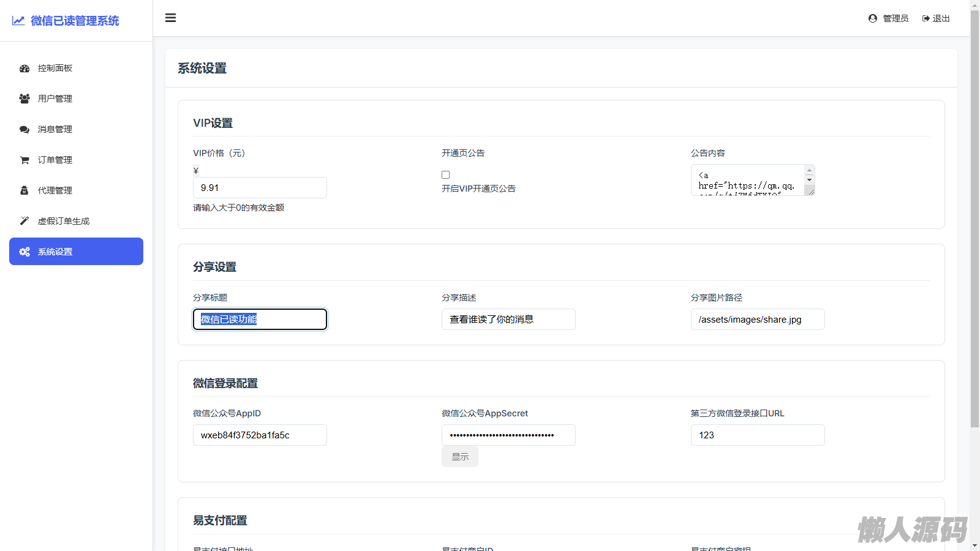Click the shopping cart icon beside 订单管理

pyautogui.click(x=24, y=160)
